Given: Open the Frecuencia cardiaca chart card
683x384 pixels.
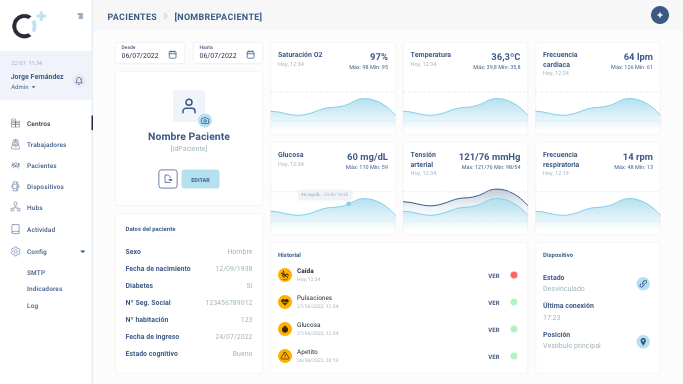Looking at the screenshot, I should click(598, 88).
